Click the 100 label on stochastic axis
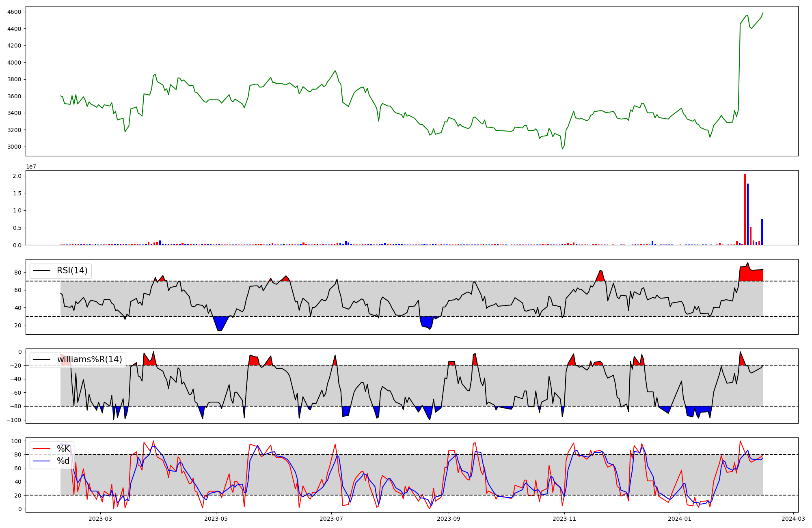This screenshot has height=528, width=812. click(x=17, y=441)
